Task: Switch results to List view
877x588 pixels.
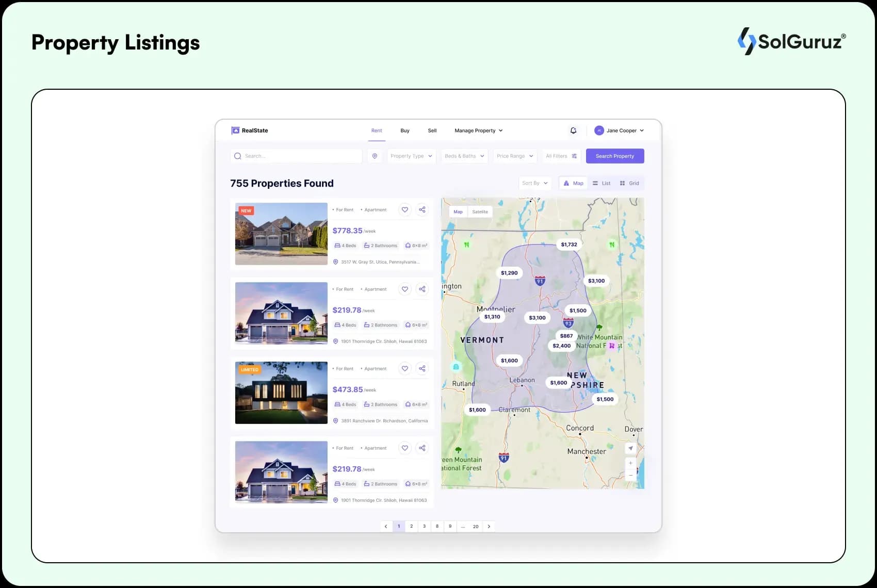Action: pos(602,183)
